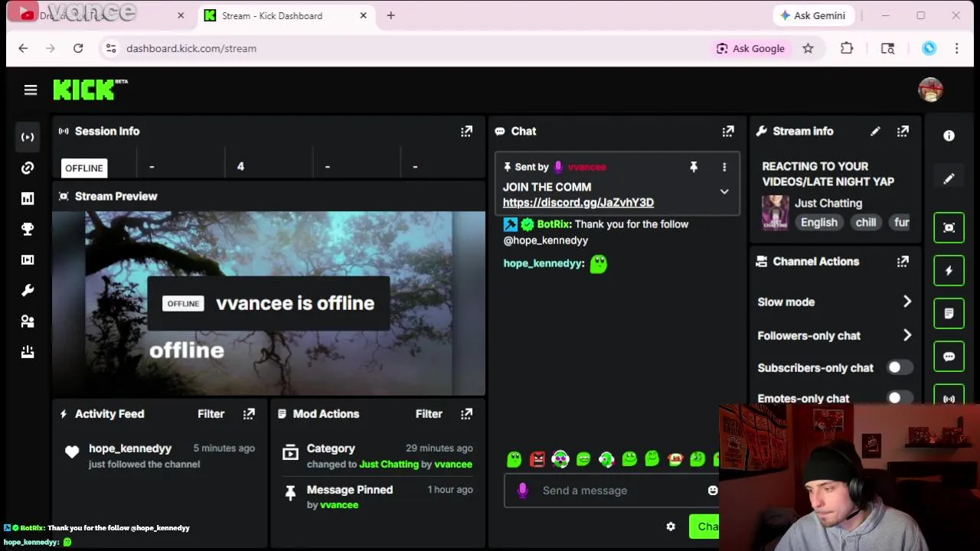The image size is (980, 551).
Task: Select the Stream broadcast icon in left sidebar
Action: [28, 137]
